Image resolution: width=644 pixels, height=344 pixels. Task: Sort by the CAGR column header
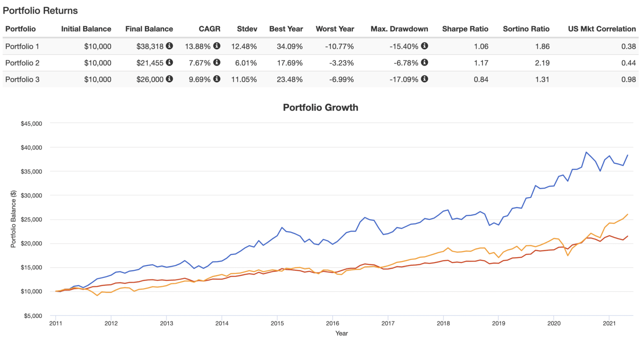210,29
